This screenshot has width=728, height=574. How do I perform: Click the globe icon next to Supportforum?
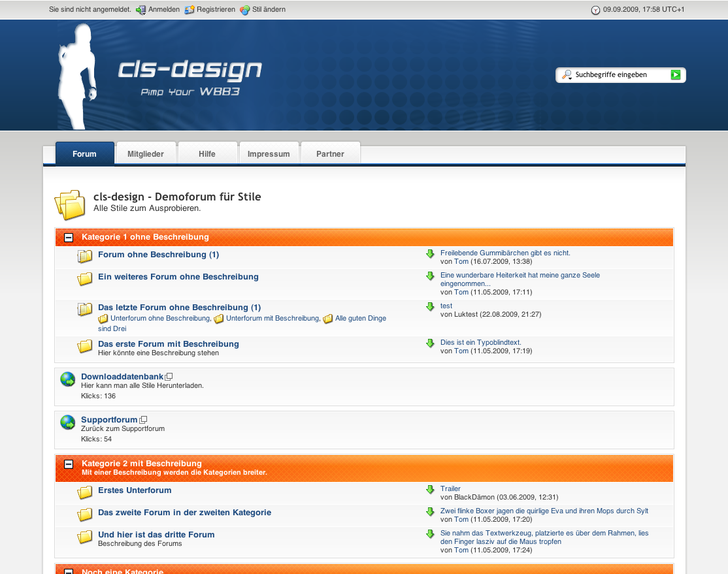tap(67, 423)
